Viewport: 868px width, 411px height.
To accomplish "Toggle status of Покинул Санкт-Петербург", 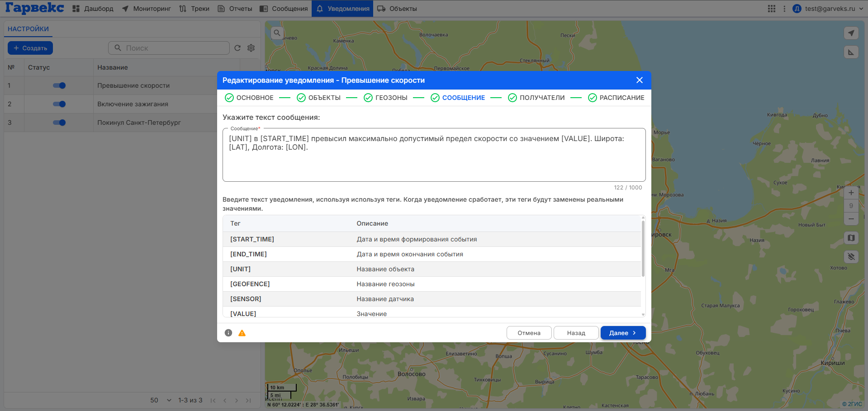I will coord(59,123).
